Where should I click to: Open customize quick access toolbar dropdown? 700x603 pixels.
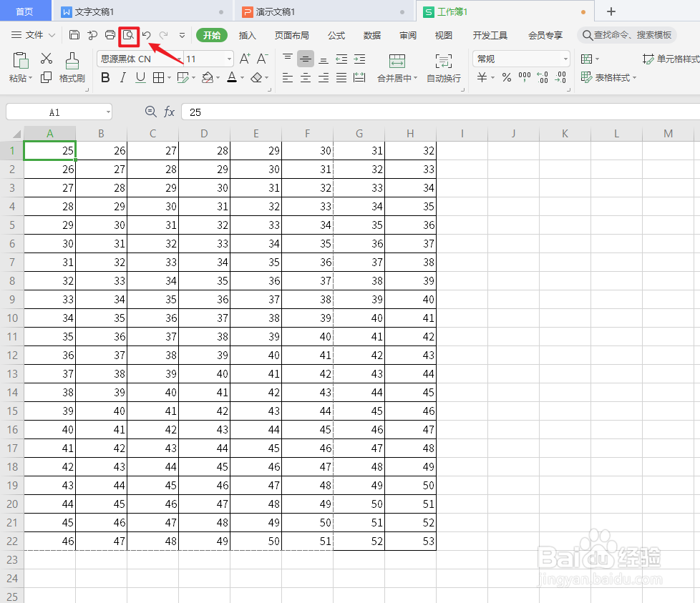(182, 35)
